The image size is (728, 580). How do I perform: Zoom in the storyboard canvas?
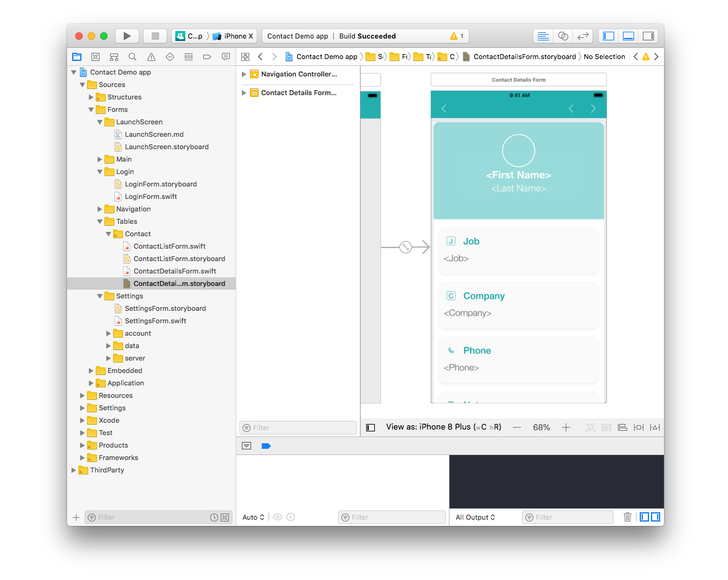coord(566,427)
